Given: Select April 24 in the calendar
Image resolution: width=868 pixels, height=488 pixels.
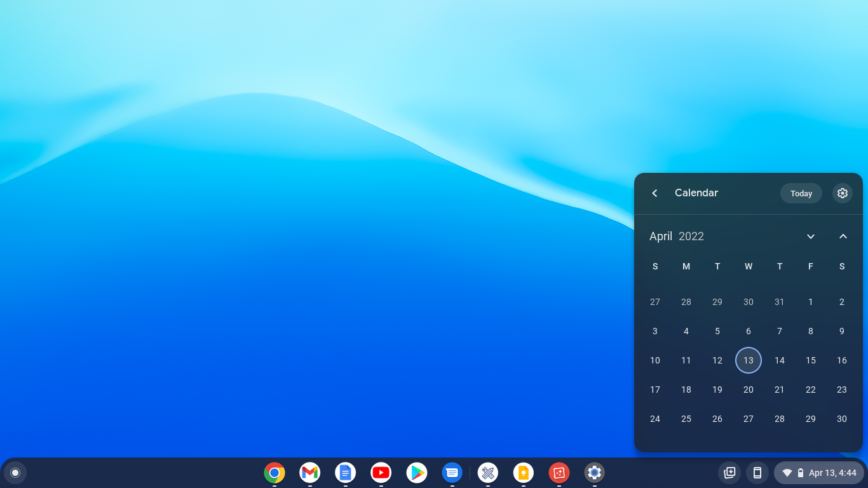Looking at the screenshot, I should pos(655,419).
